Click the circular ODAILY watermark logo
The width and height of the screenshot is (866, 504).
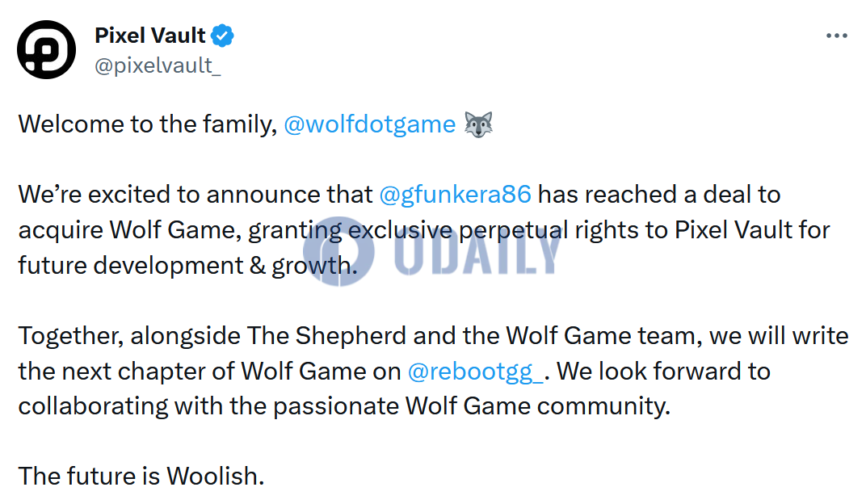[x=339, y=251]
